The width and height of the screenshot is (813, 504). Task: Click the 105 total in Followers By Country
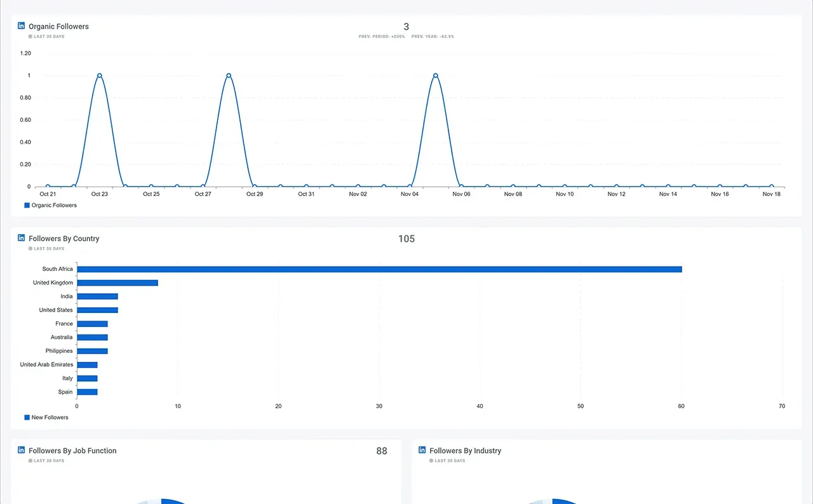click(406, 239)
